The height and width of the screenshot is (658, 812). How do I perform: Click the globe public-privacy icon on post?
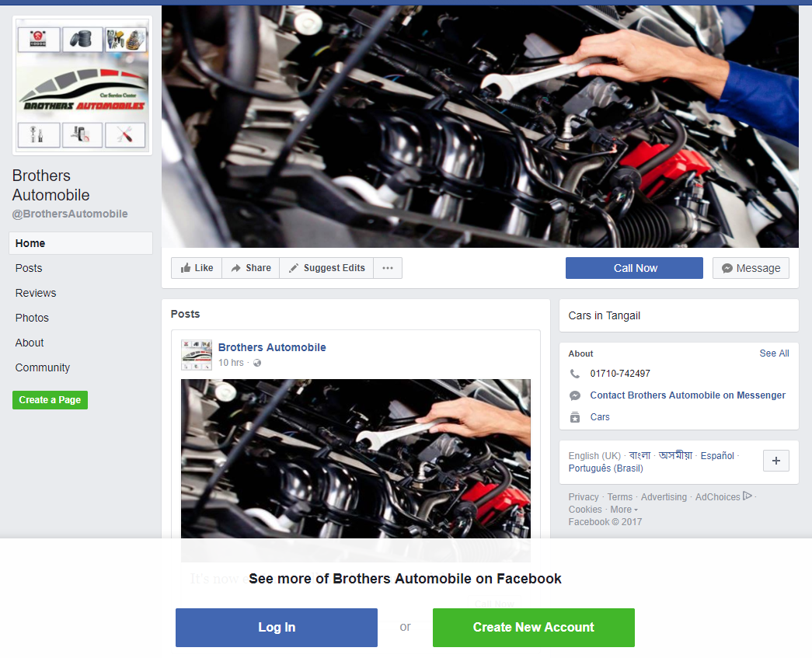(x=257, y=363)
